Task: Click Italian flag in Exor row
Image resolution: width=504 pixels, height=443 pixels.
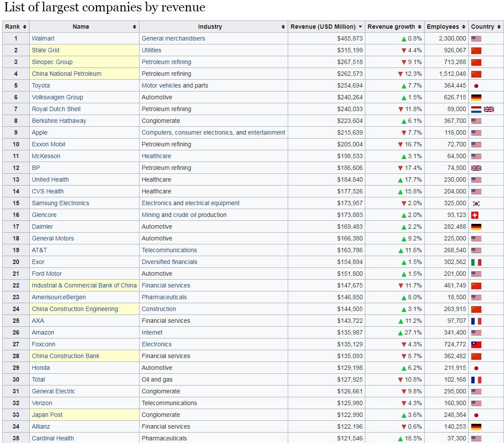Action: point(476,263)
